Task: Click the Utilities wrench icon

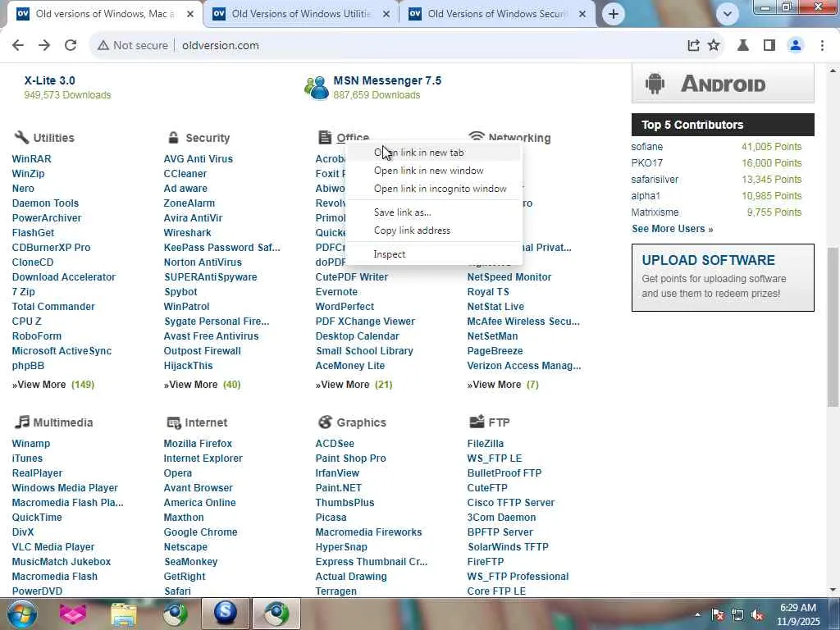Action: pyautogui.click(x=21, y=137)
